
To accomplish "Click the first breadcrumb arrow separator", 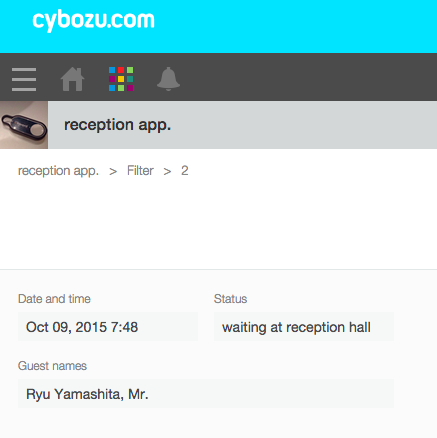I will point(113,171).
